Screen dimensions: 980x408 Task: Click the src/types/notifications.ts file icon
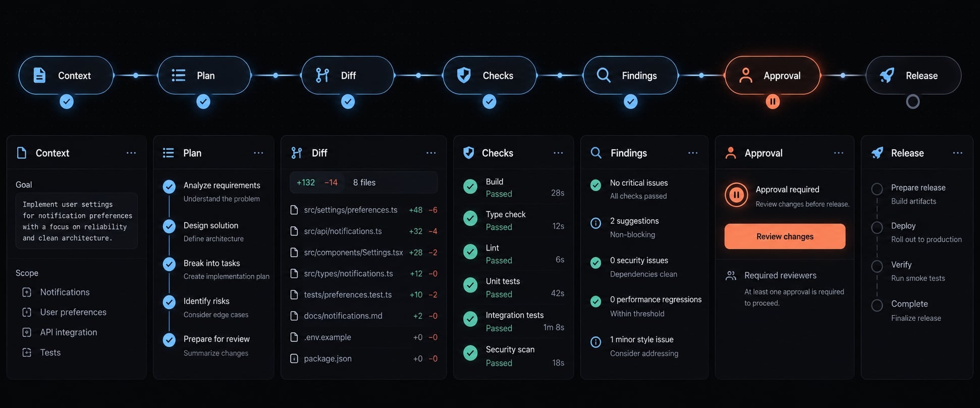(294, 273)
